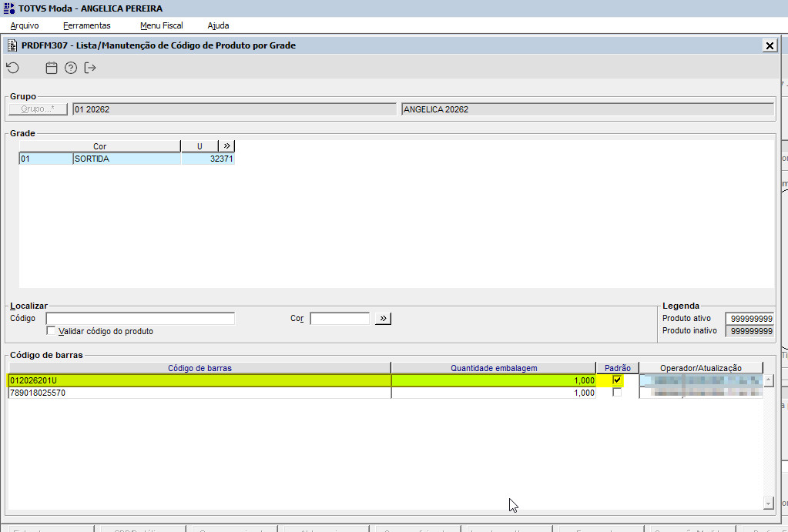Open the Ferramentas menu

point(87,25)
